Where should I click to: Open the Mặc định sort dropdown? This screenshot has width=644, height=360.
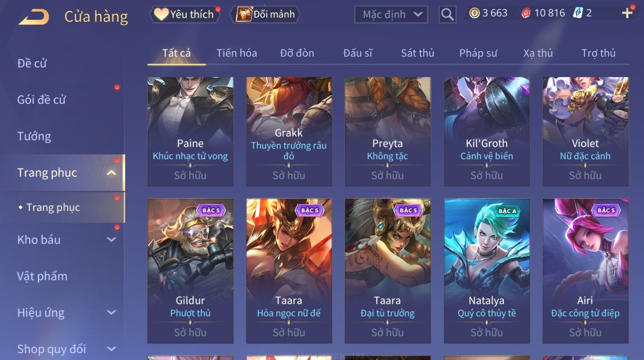[391, 15]
